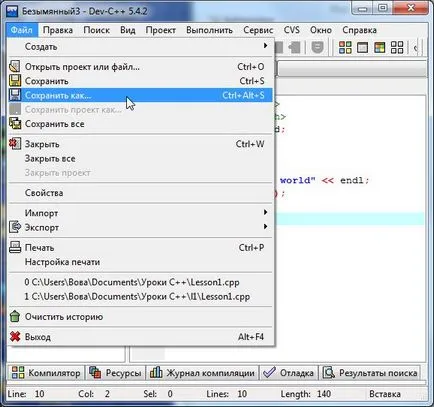Click the empty window layout toolbar icon
Screen dimensions: 434x407
[x=362, y=48]
